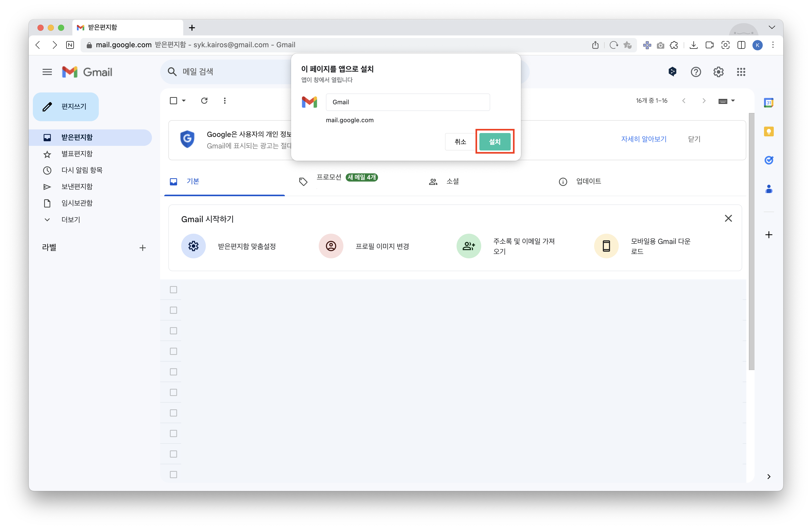This screenshot has height=529, width=812.
Task: Check the last visible email row checkbox
Action: (173, 474)
